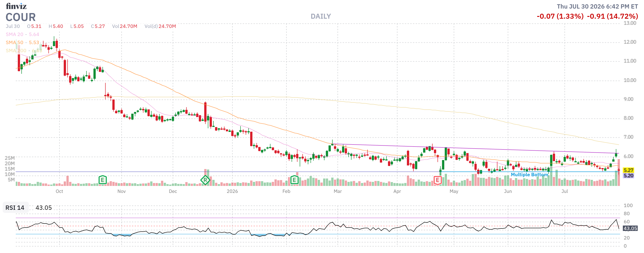
Task: Click the 12.00 price axis label
Action: click(630, 42)
